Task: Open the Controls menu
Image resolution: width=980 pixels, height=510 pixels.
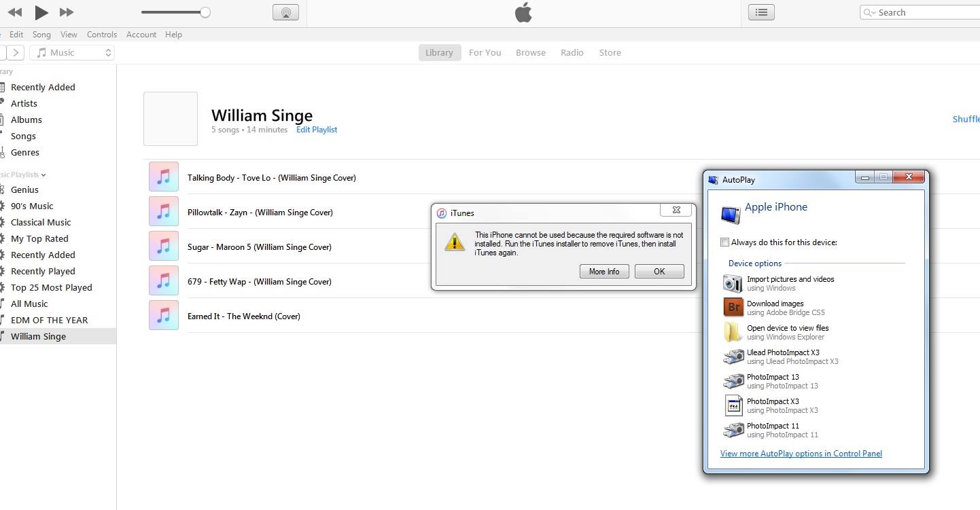Action: click(102, 35)
